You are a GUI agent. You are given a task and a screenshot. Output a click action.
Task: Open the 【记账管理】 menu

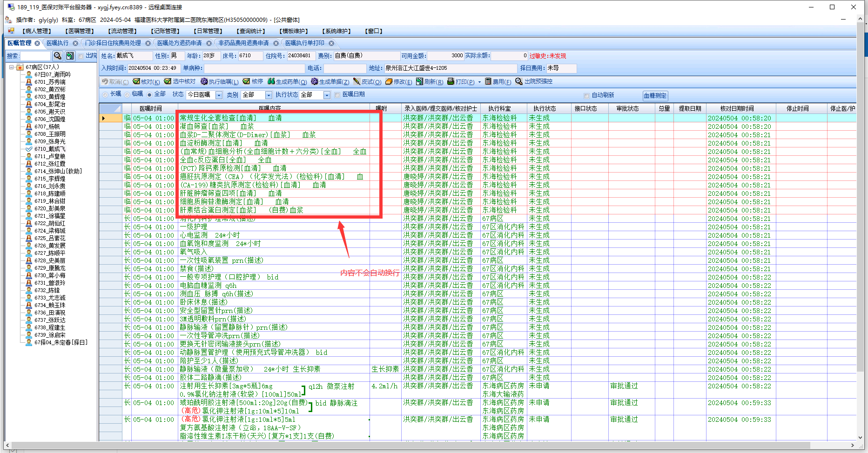pyautogui.click(x=165, y=31)
